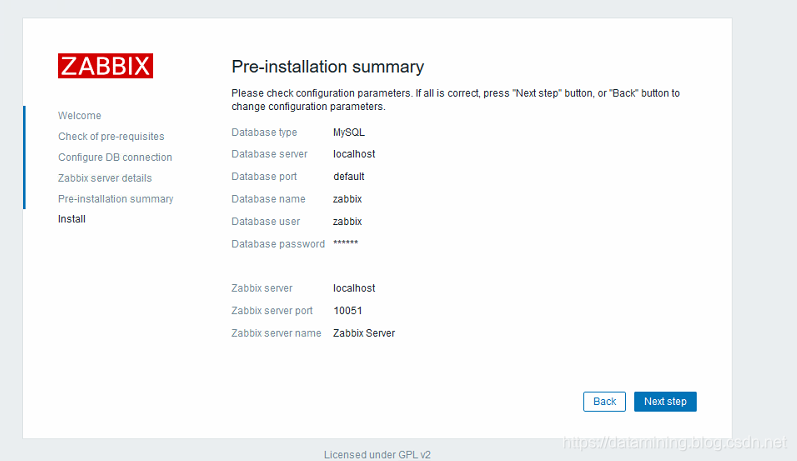Screen dimensions: 797x461
Task: Click the Pre-installation summary heading
Action: point(327,67)
